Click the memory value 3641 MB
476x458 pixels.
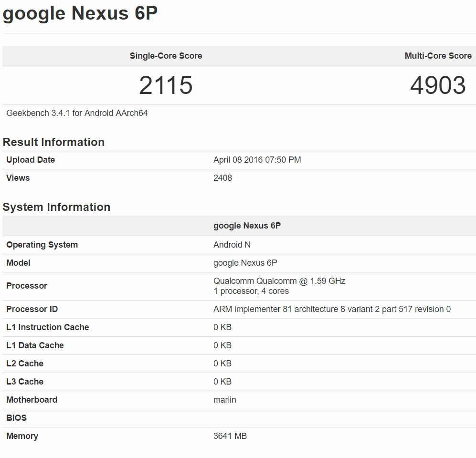click(230, 436)
